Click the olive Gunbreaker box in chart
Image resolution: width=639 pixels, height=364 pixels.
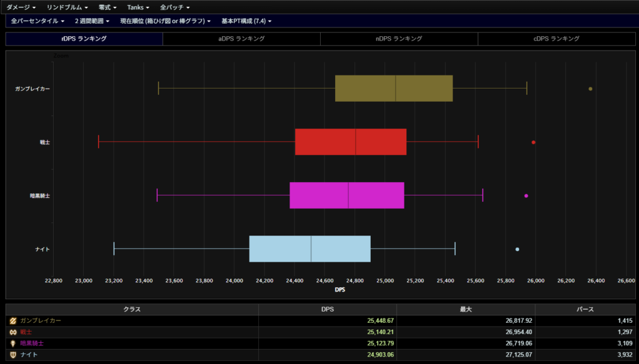click(x=394, y=89)
